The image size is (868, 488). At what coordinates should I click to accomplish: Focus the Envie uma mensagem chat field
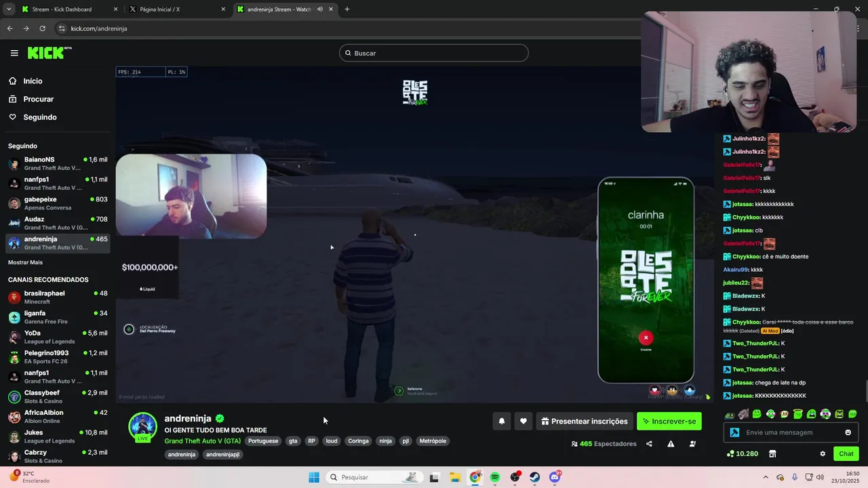792,432
